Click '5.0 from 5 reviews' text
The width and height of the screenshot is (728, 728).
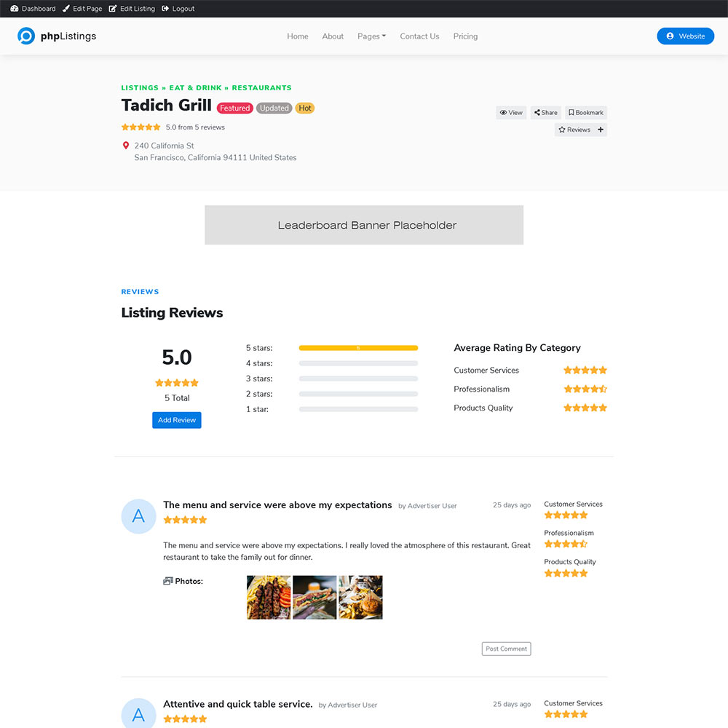195,127
